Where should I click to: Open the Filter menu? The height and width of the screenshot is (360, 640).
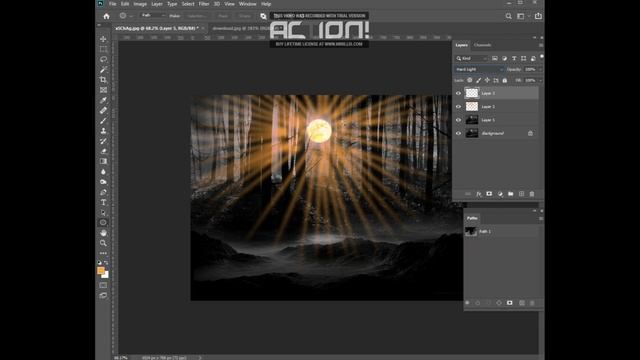point(204,4)
